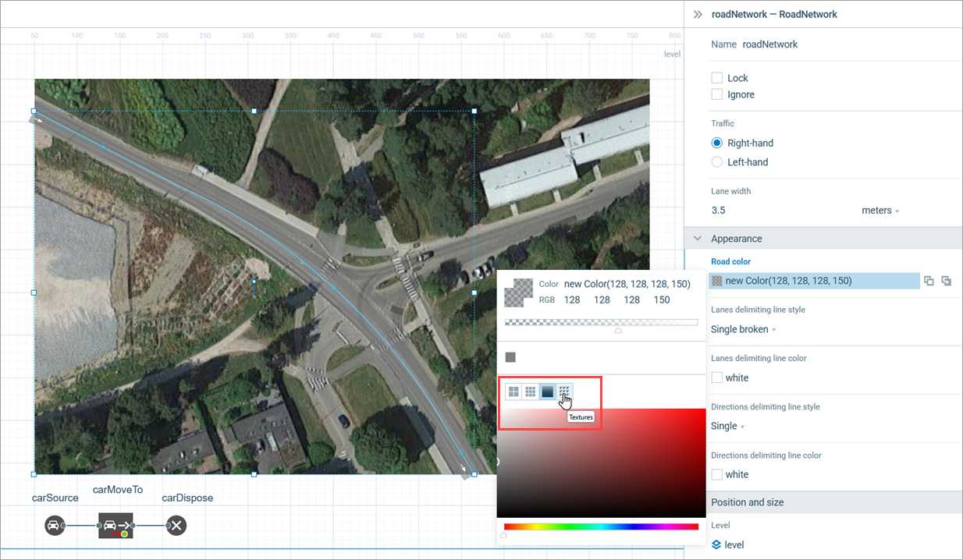Image resolution: width=963 pixels, height=560 pixels.
Task: Check the Ignore checkbox
Action: [x=717, y=94]
